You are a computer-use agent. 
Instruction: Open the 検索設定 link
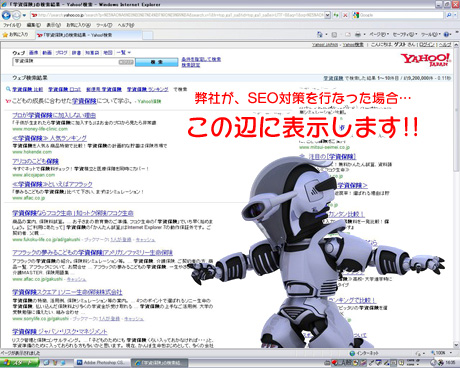coord(191,65)
